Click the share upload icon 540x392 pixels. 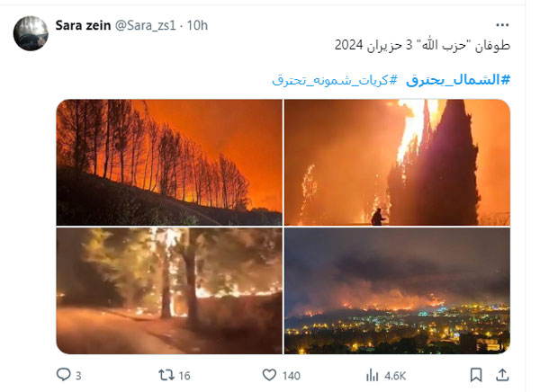pyautogui.click(x=502, y=375)
